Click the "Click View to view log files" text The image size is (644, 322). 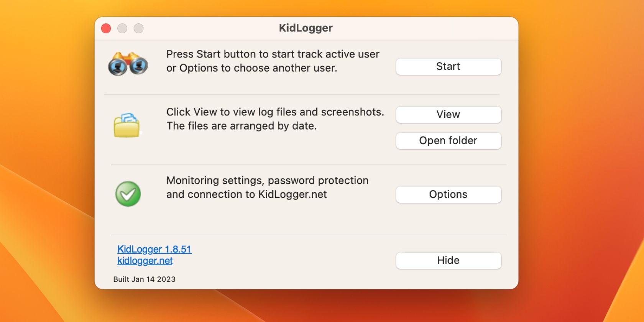(275, 112)
